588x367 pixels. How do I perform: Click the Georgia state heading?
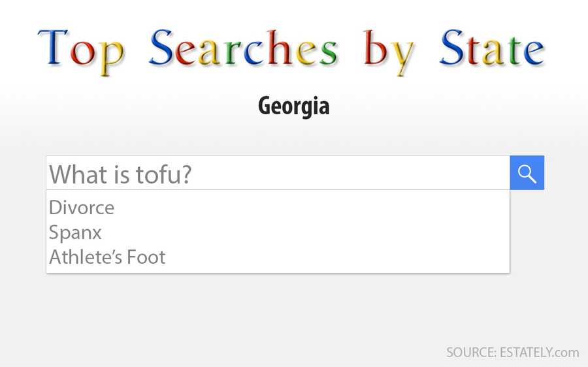(293, 106)
